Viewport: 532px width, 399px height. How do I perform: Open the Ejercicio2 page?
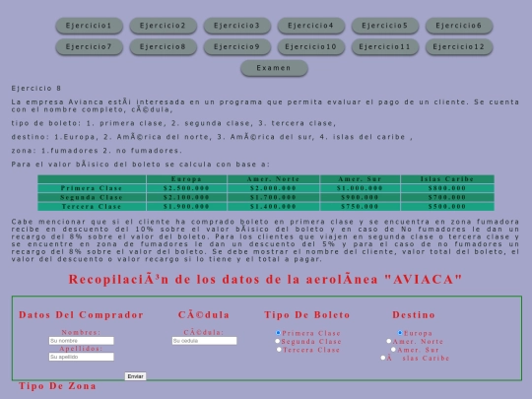(x=163, y=26)
